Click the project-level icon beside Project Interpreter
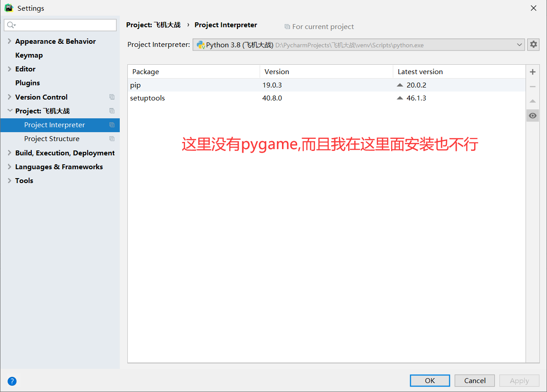 coord(112,125)
